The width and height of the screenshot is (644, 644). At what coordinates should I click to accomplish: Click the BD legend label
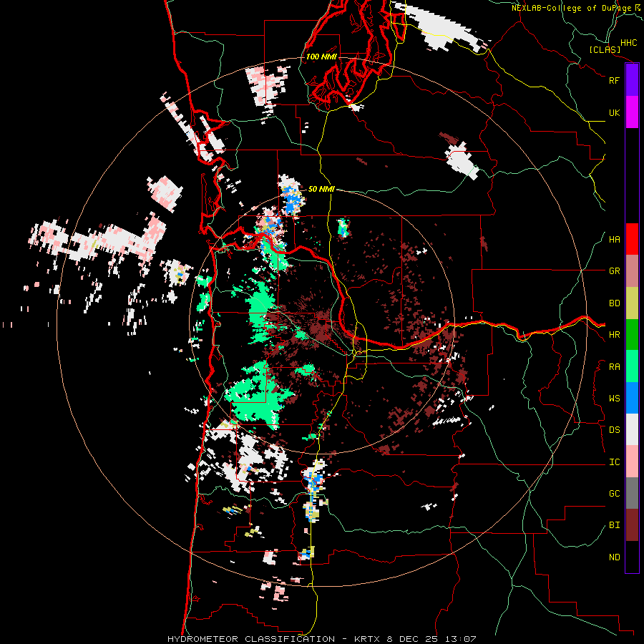614,303
